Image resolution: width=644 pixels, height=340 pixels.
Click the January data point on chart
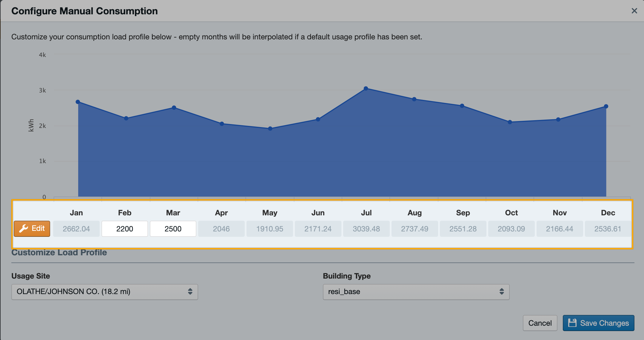point(78,102)
